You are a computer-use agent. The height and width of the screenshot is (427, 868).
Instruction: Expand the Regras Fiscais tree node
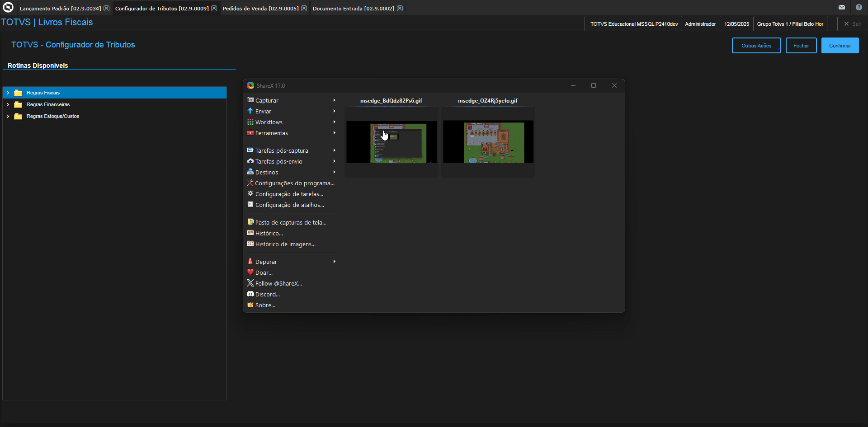pyautogui.click(x=8, y=93)
